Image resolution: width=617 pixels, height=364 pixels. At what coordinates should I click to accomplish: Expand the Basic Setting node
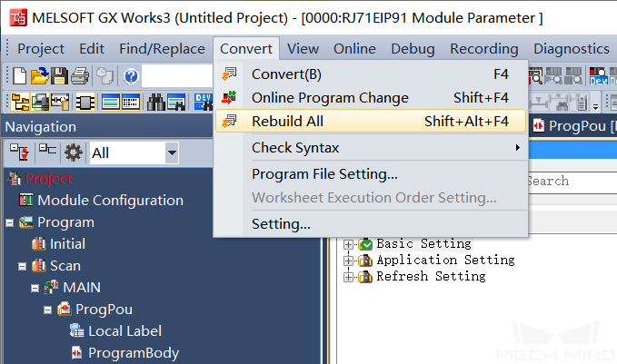[x=348, y=244]
